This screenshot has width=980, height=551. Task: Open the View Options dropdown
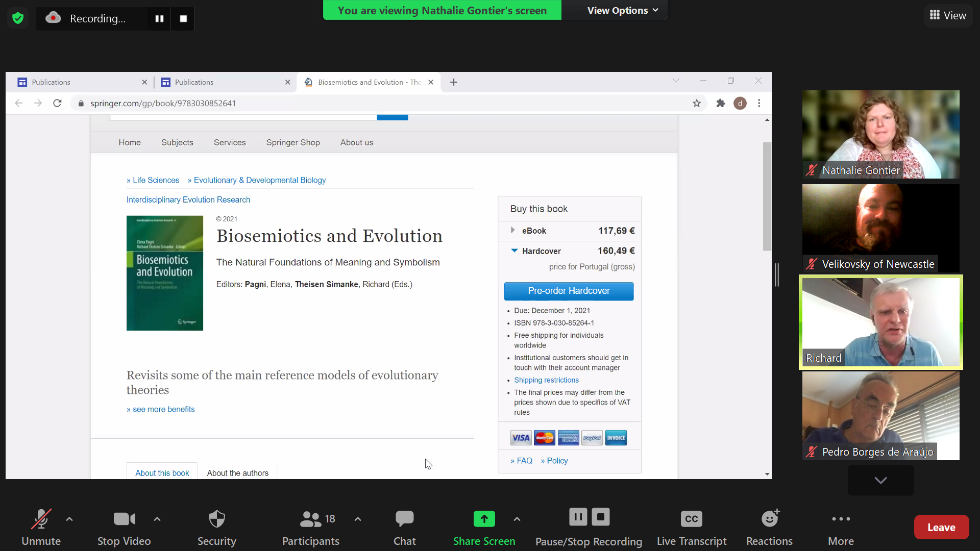(x=622, y=10)
